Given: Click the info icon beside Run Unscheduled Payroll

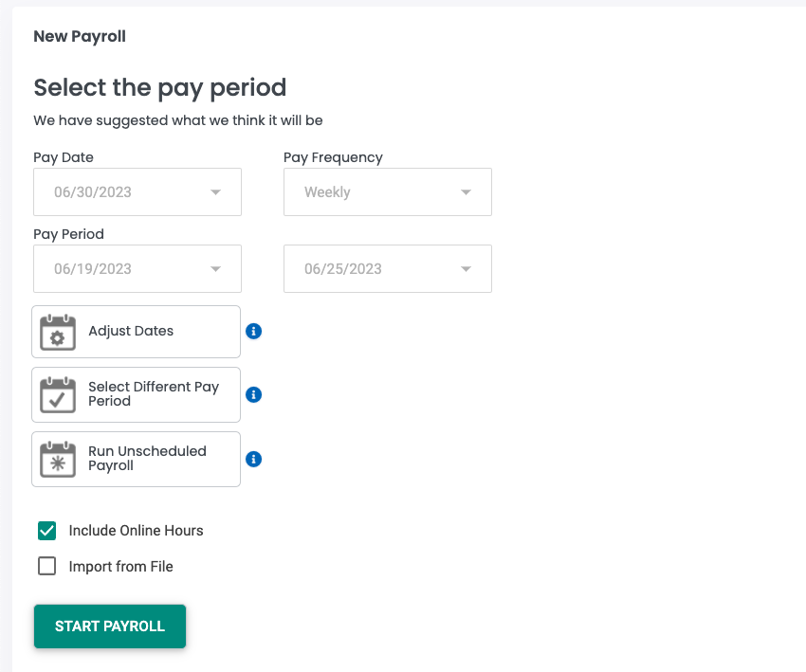Looking at the screenshot, I should [253, 459].
